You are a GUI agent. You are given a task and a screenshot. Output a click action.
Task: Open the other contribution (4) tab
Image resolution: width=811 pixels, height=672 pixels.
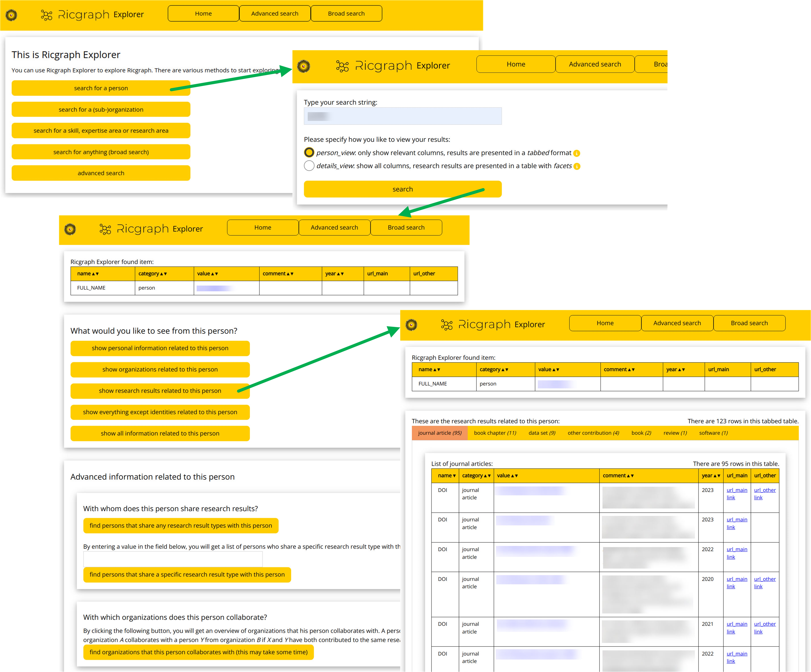[x=594, y=433]
